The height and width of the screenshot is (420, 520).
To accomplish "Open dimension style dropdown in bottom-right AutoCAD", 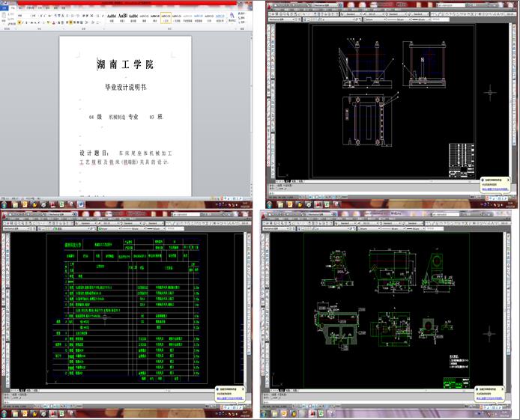I will (x=369, y=223).
